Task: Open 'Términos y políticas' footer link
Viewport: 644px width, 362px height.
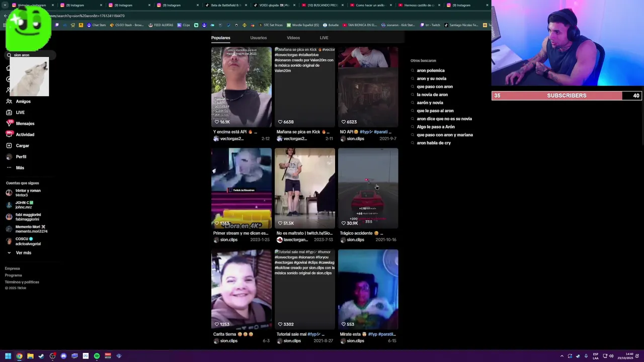Action: [22, 282]
